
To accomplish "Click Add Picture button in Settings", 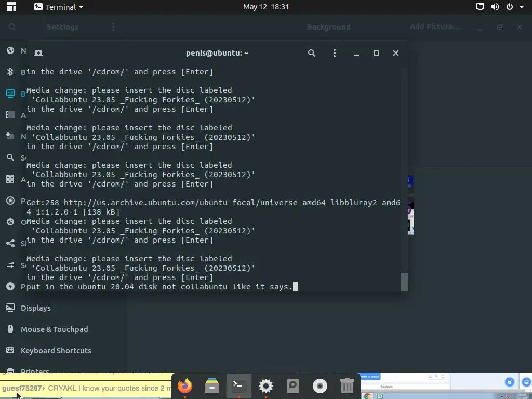I will tap(435, 26).
